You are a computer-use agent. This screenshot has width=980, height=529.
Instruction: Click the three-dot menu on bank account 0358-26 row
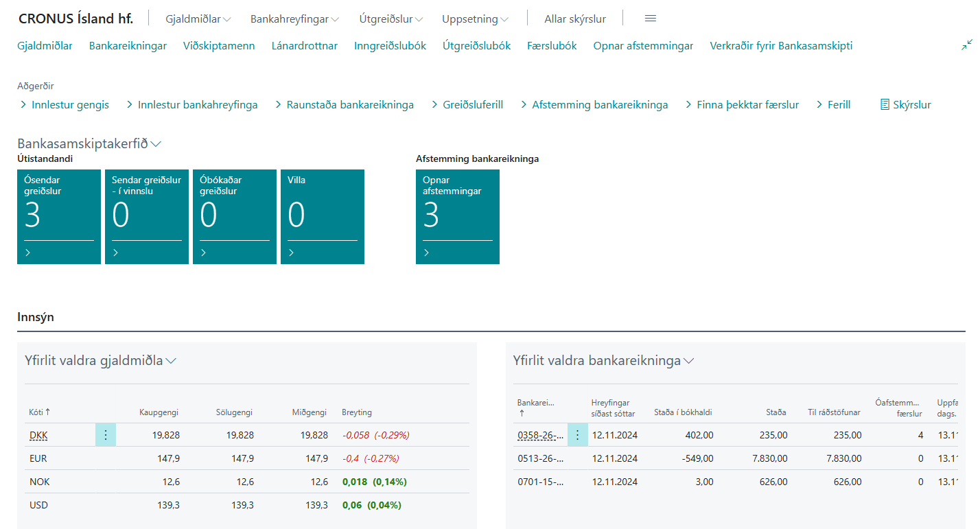click(578, 435)
